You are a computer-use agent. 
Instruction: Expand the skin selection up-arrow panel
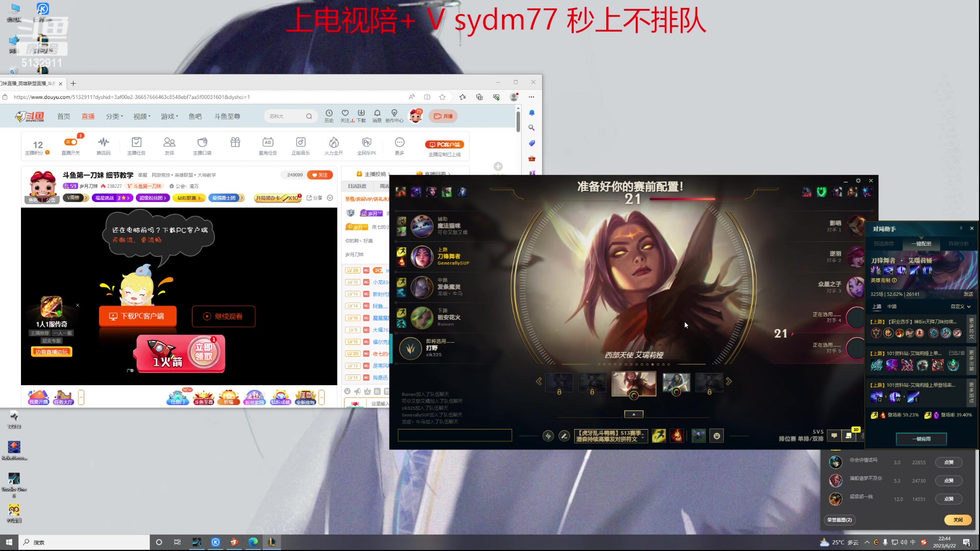(x=633, y=414)
